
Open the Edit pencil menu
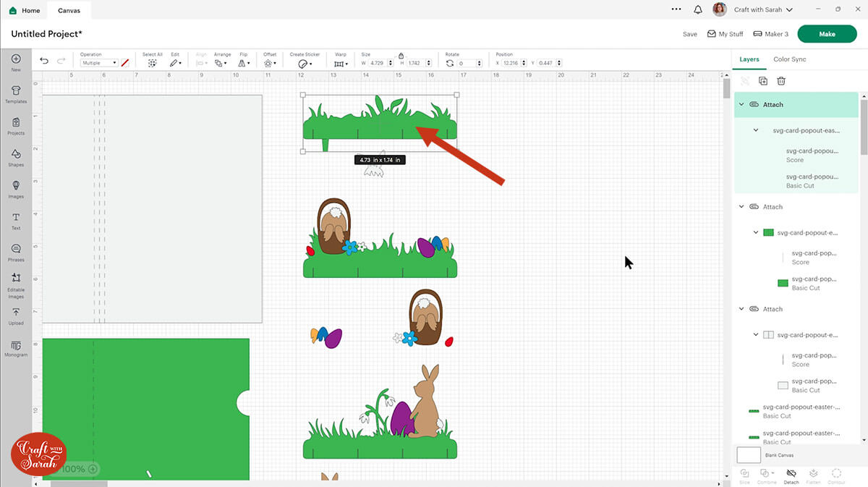pyautogui.click(x=174, y=63)
